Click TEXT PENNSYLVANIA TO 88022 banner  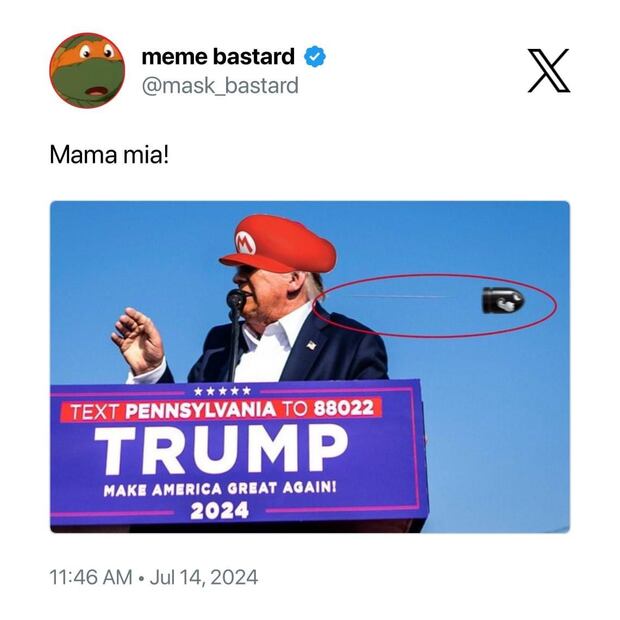[x=221, y=410]
